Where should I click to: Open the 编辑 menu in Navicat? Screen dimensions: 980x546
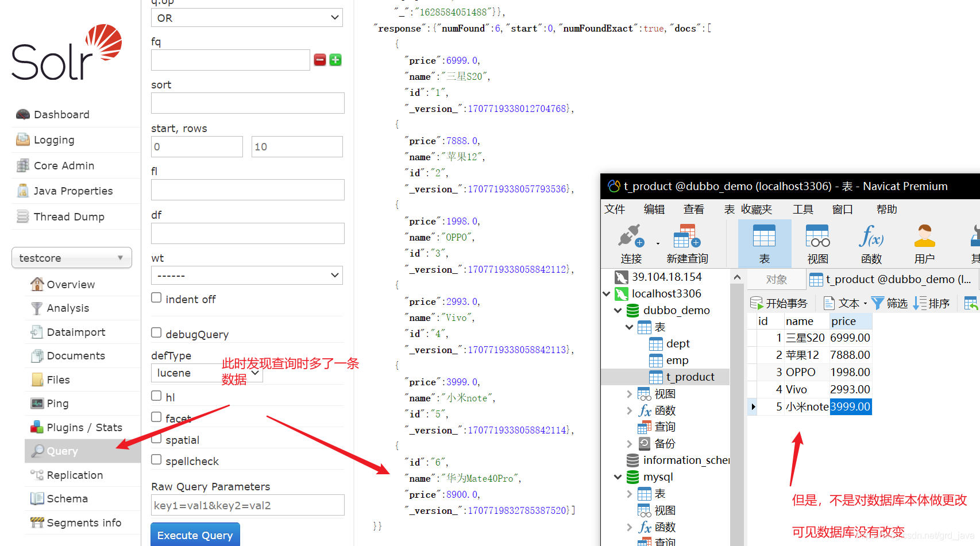click(x=654, y=210)
